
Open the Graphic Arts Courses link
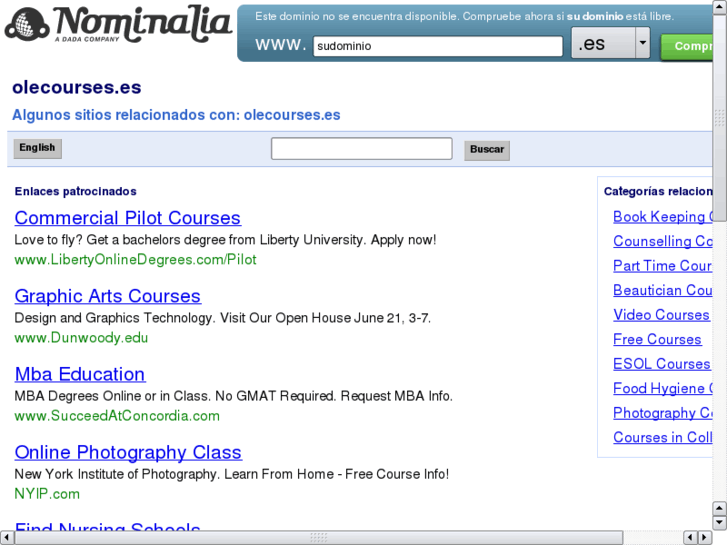(x=108, y=296)
